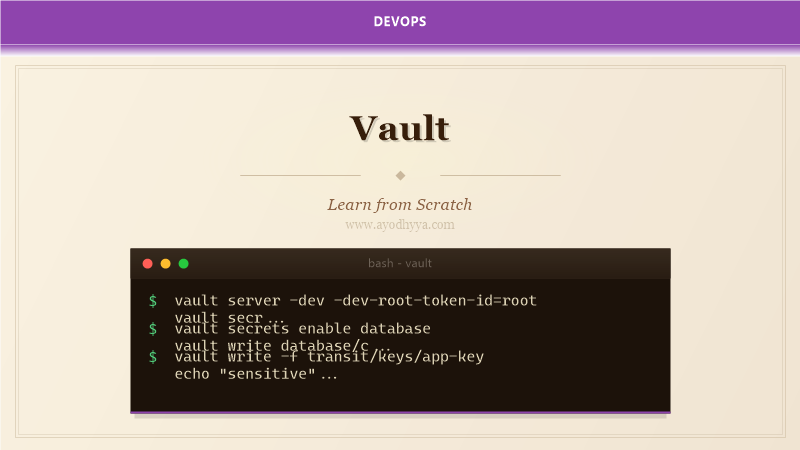800x450 pixels.
Task: Click the DEVOPS header label
Action: click(x=400, y=21)
